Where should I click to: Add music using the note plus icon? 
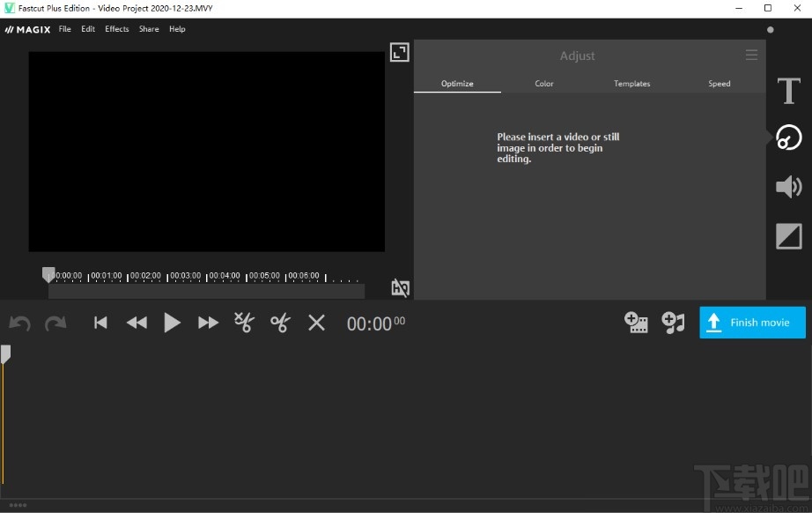click(x=673, y=323)
